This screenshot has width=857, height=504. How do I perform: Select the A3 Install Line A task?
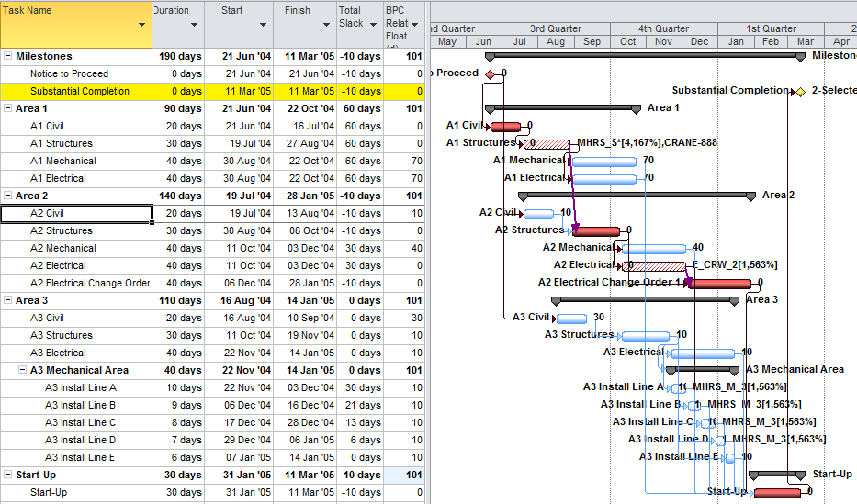(80, 388)
